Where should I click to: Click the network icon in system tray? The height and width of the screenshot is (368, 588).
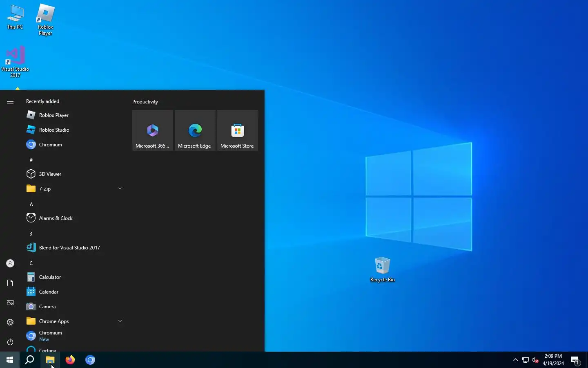click(x=526, y=360)
